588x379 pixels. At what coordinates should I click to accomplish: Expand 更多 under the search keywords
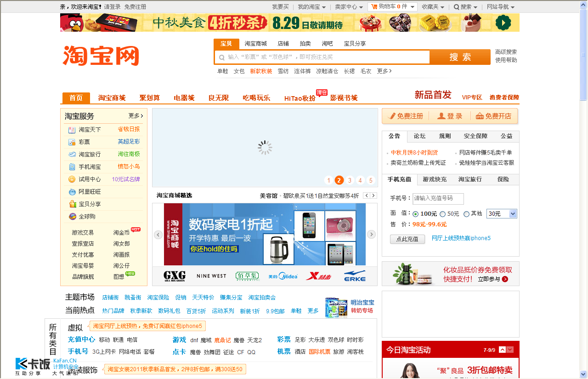coord(384,71)
